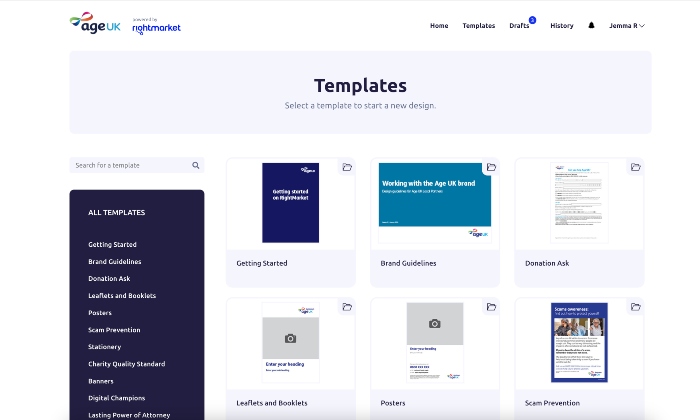Click folder icon on Getting Started card
This screenshot has height=420, width=700.
click(347, 167)
